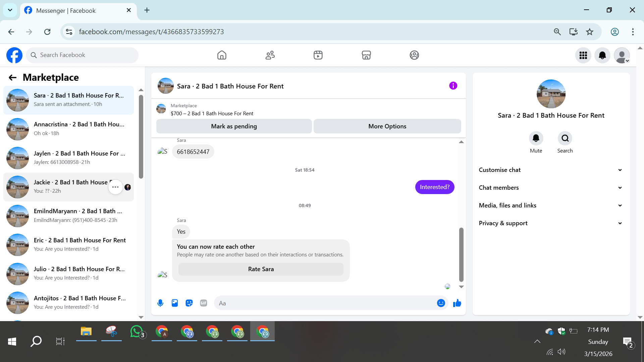Open Annacristina chat in the list
This screenshot has height=362, width=644.
coord(68,129)
